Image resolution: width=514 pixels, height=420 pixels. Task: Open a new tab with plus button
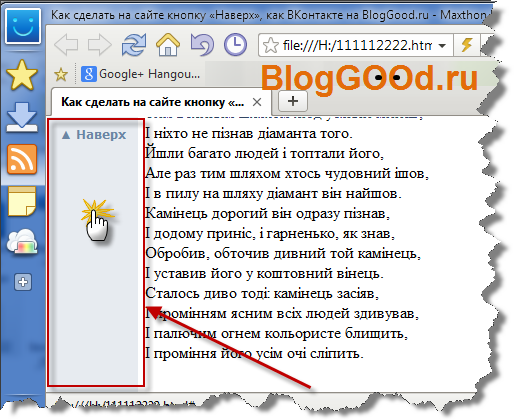click(x=293, y=101)
